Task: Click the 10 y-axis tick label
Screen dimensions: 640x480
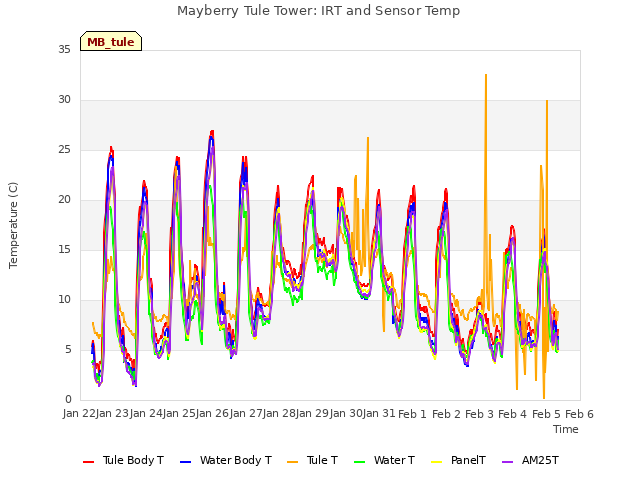Action: [x=64, y=300]
